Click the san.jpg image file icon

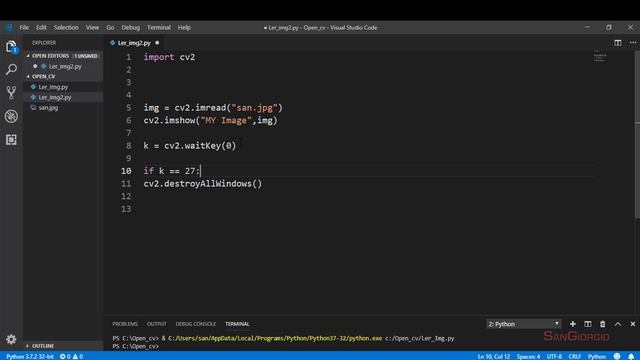point(33,107)
